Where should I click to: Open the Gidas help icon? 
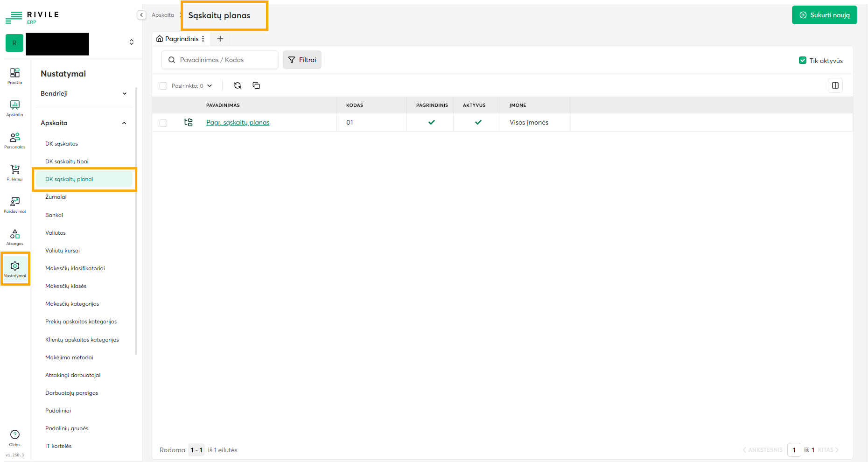pos(15,438)
